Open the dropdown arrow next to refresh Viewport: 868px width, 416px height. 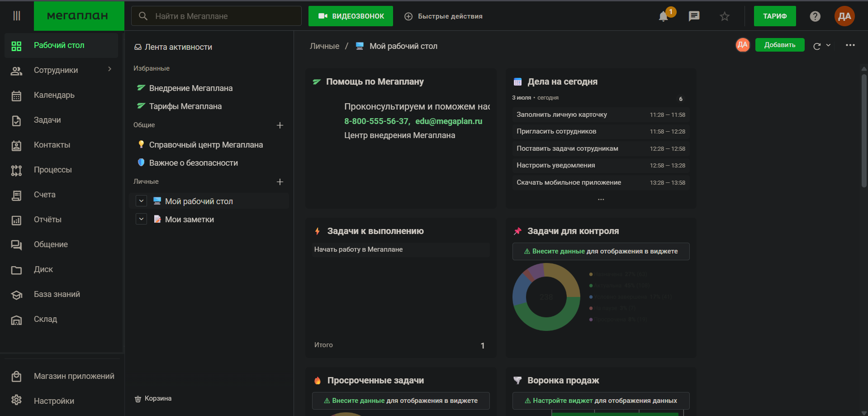[x=828, y=45]
